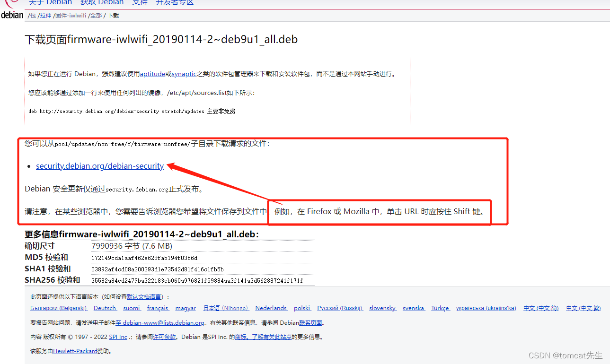Click the 7990936 字节 (7.6 MB) size value
610x364 pixels.
(132, 246)
